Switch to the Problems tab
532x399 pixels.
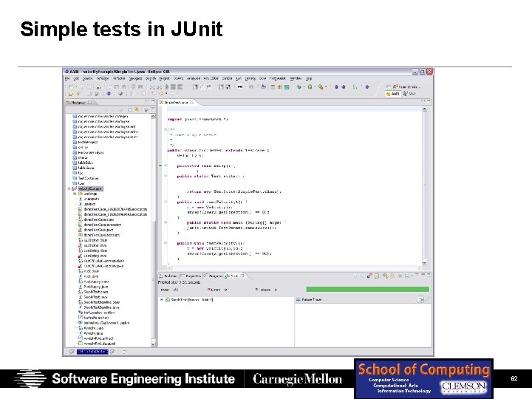point(168,276)
